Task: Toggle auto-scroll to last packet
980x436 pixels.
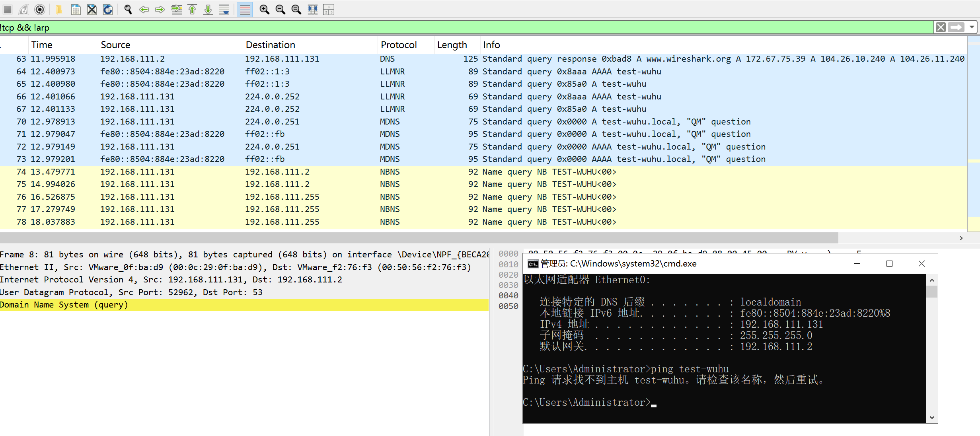Action: 224,9
